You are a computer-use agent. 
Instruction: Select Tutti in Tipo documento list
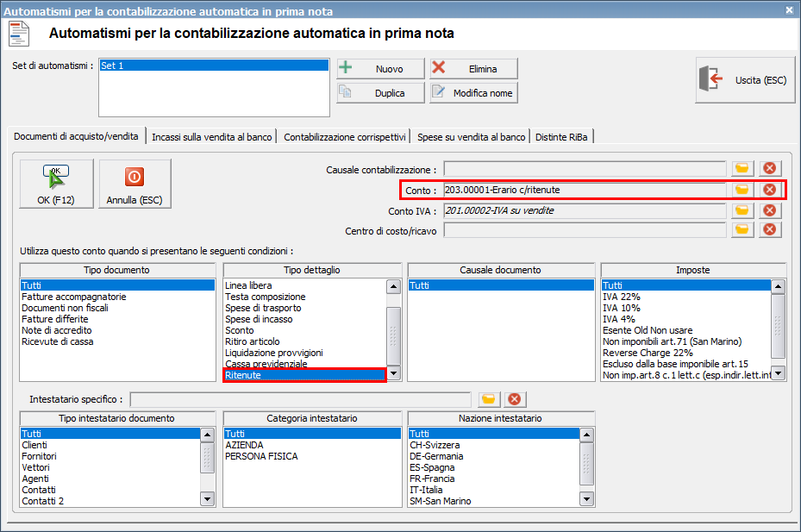point(117,285)
